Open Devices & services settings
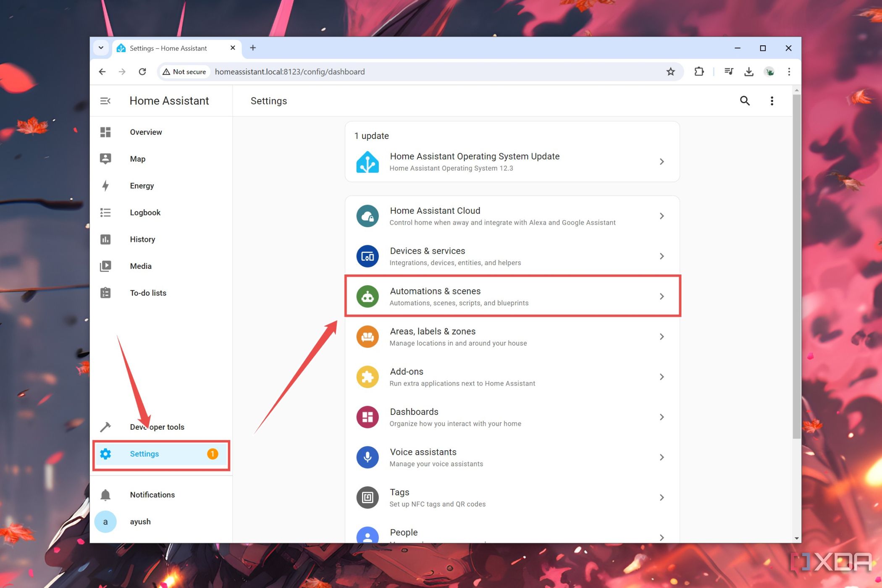 512,256
